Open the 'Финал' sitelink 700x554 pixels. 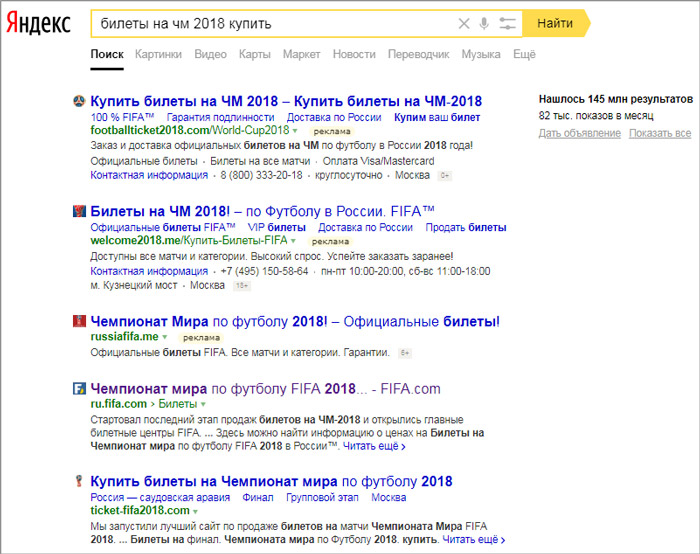258,497
